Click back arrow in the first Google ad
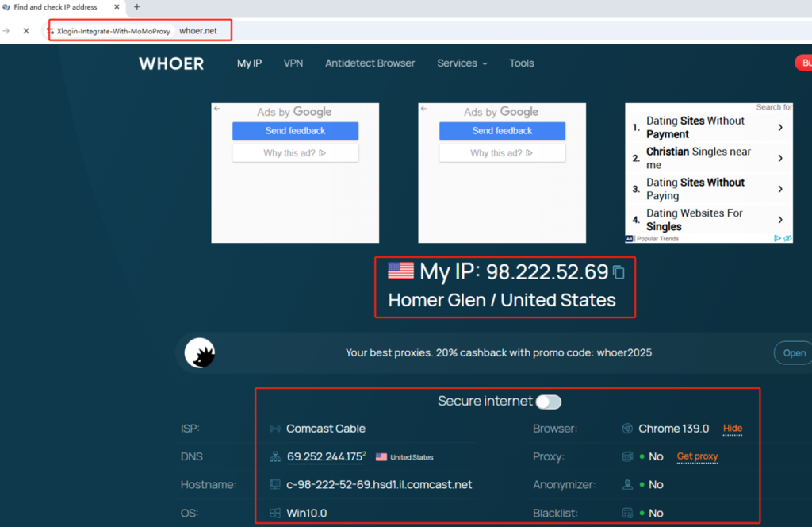812x527 pixels. click(x=216, y=109)
